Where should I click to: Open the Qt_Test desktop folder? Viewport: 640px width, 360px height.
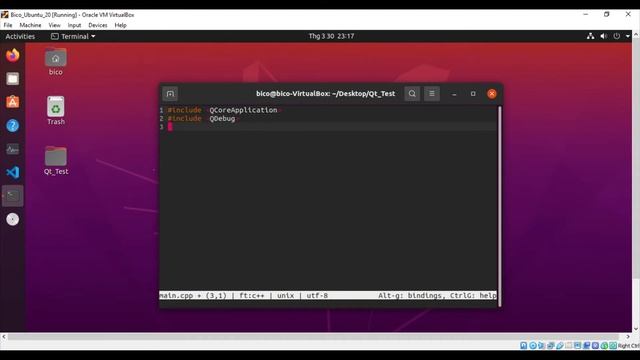click(x=56, y=160)
